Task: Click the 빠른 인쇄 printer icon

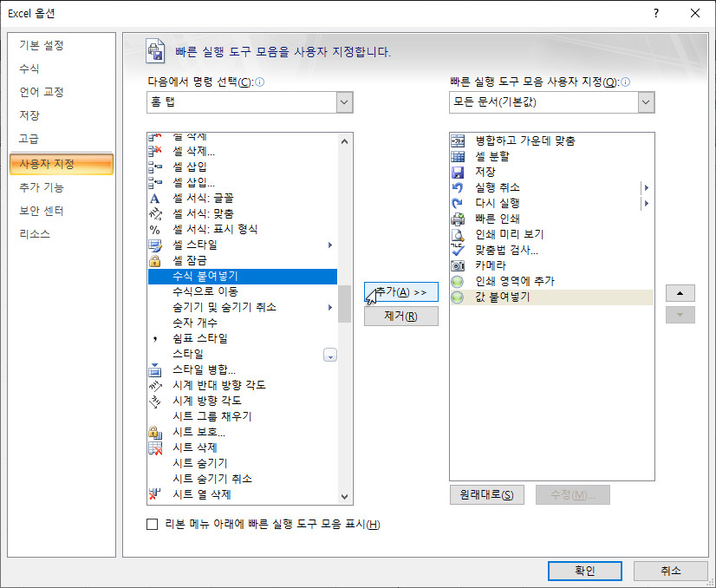Action: point(458,219)
